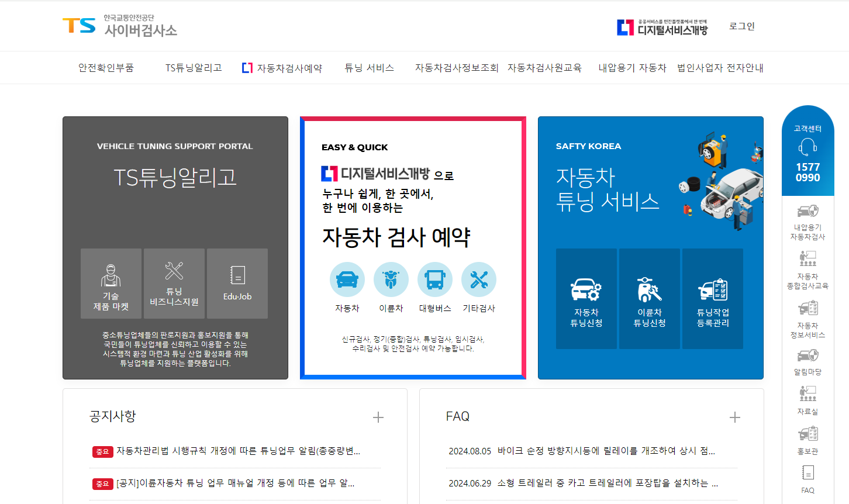The width and height of the screenshot is (849, 504).
Task: Click the 공지사항 panel heading
Action: (113, 416)
